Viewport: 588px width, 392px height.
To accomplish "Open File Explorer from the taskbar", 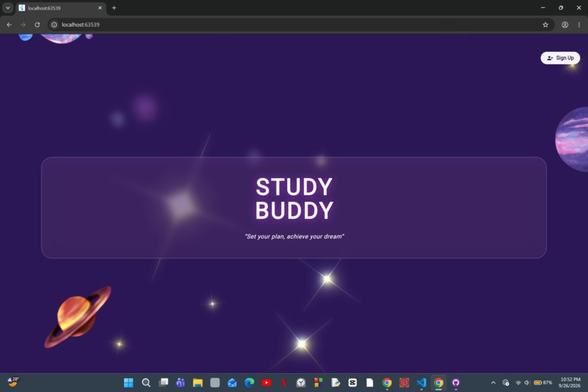I will click(x=198, y=383).
